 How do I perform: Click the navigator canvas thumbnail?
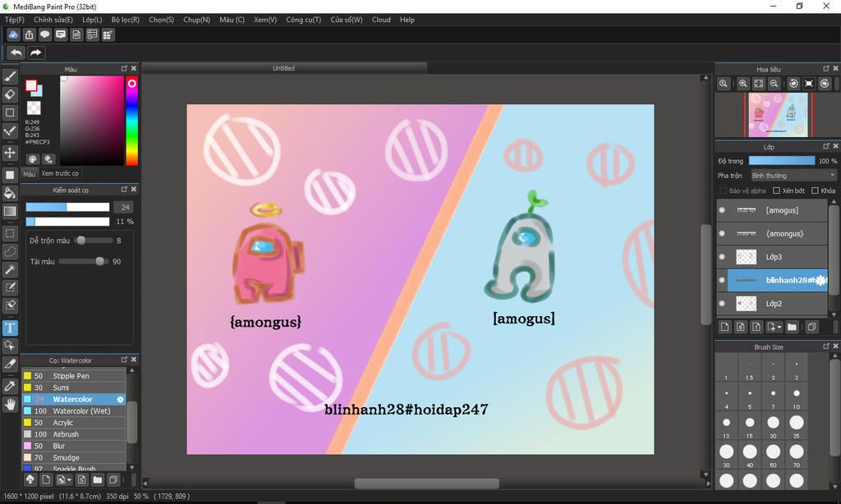click(779, 115)
